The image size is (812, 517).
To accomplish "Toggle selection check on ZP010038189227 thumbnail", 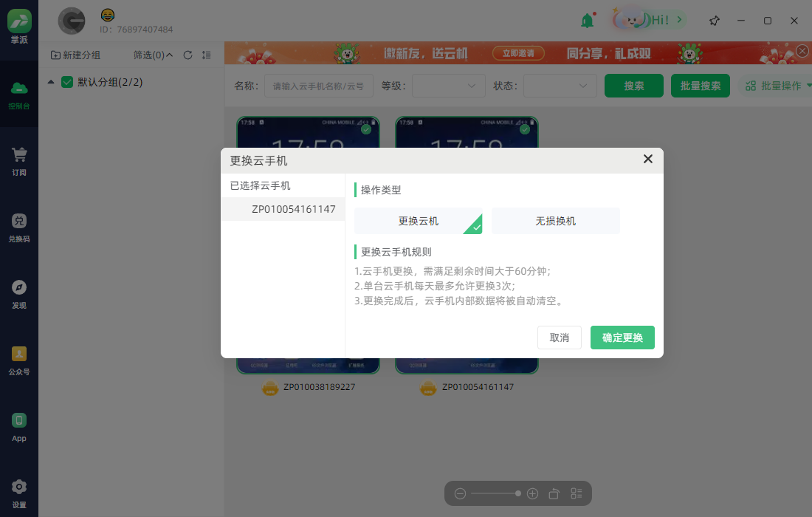I will [366, 129].
